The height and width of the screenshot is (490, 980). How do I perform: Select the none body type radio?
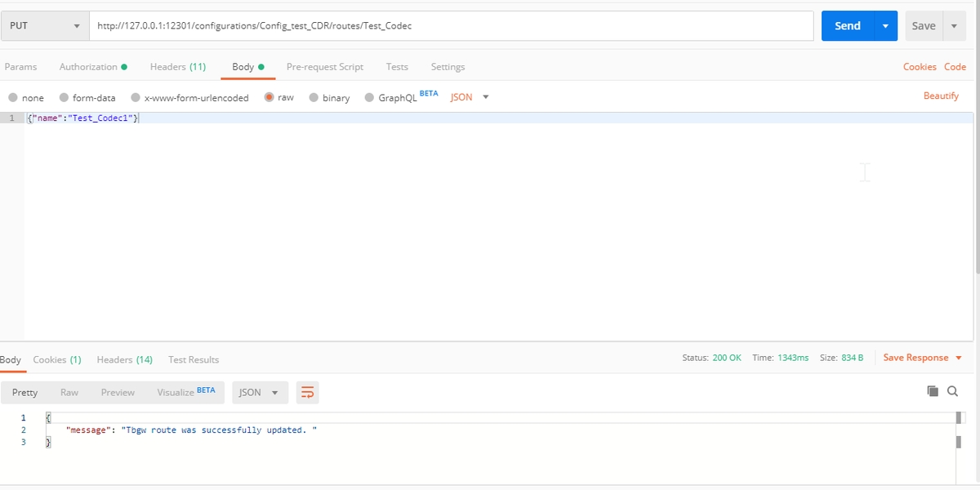pos(13,97)
